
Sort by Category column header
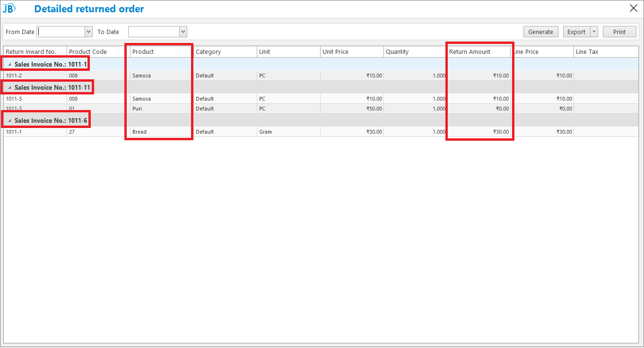(225, 52)
